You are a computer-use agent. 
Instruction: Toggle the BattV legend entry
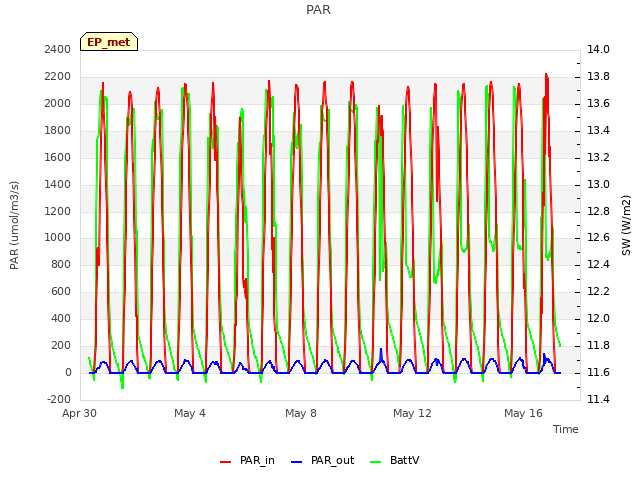[394, 460]
